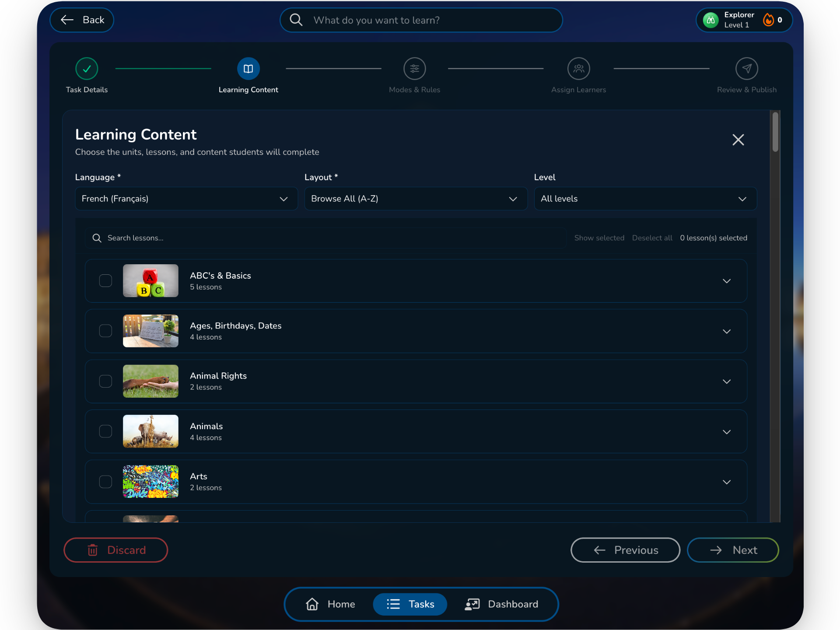Viewport: 840px width, 630px height.
Task: Click the flame streak icon
Action: point(768,20)
